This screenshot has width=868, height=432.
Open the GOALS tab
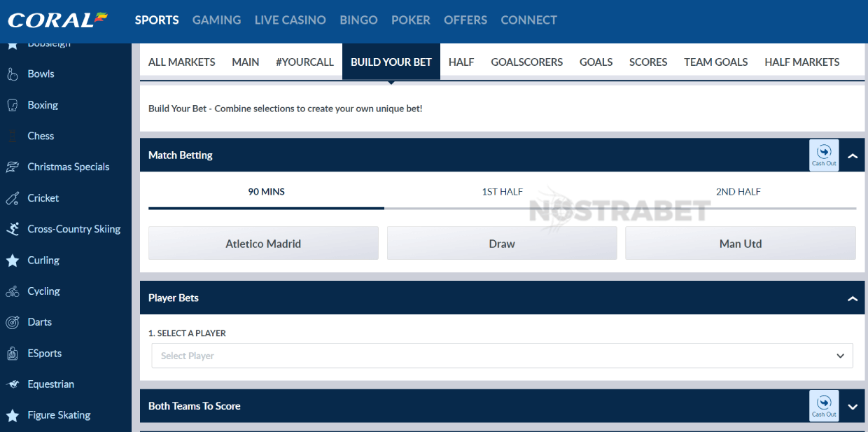[596, 62]
